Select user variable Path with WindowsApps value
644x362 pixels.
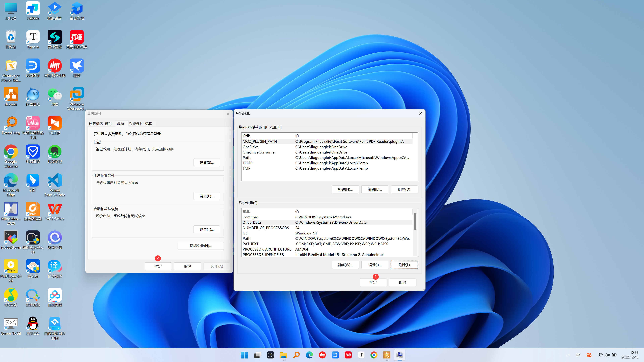327,158
